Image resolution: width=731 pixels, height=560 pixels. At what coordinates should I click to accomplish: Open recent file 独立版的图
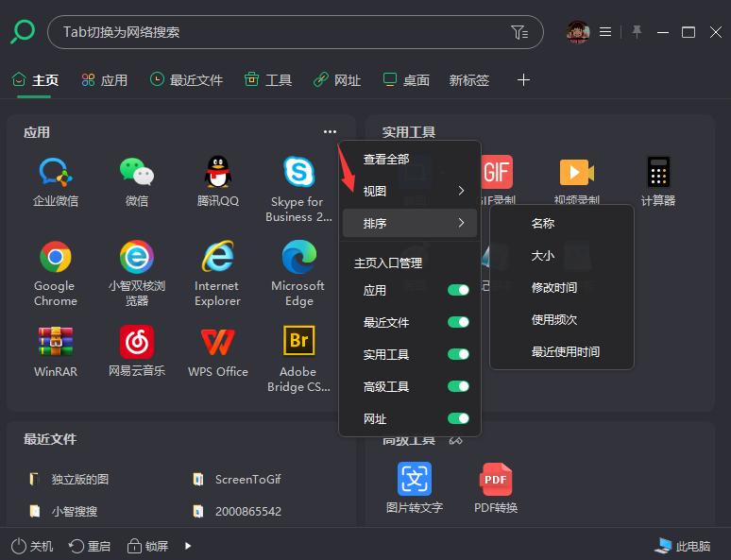(x=69, y=479)
